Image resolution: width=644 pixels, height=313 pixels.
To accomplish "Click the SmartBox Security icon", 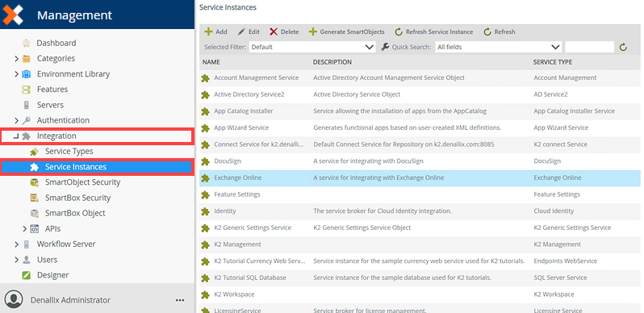I will point(35,198).
